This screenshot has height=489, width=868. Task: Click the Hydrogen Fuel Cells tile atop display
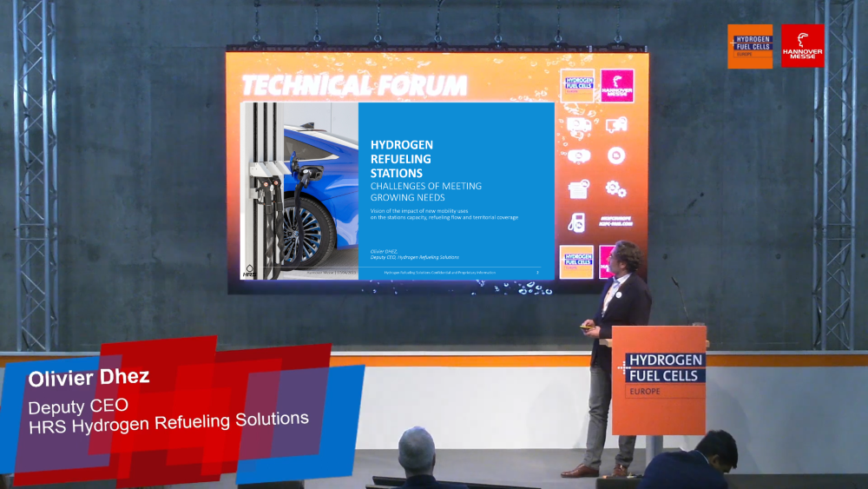(577, 86)
